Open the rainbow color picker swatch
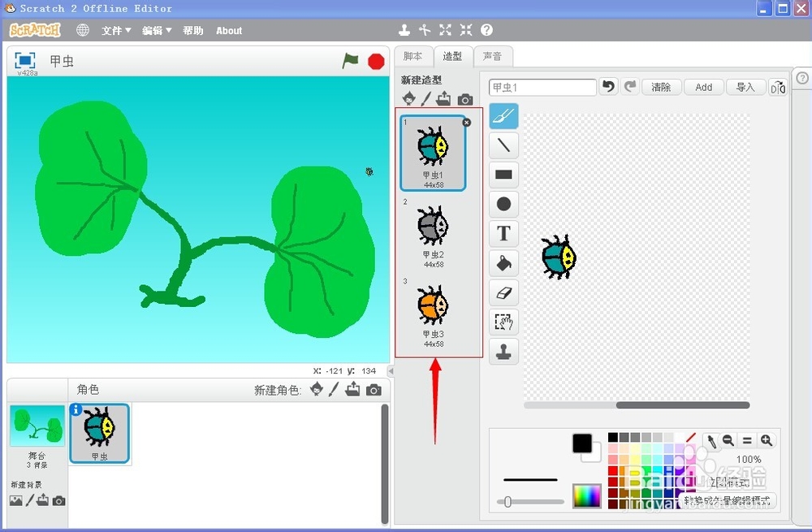The height and width of the screenshot is (532, 812). pyautogui.click(x=587, y=495)
